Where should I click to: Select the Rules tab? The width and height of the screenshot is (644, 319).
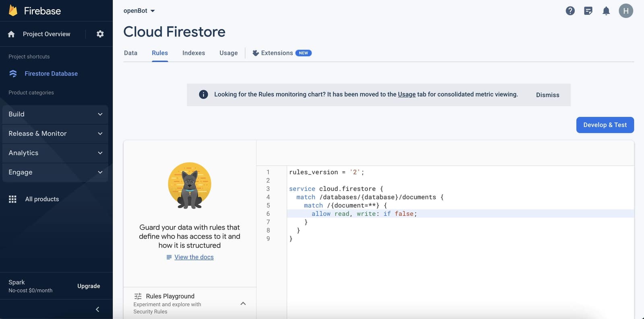click(x=160, y=53)
